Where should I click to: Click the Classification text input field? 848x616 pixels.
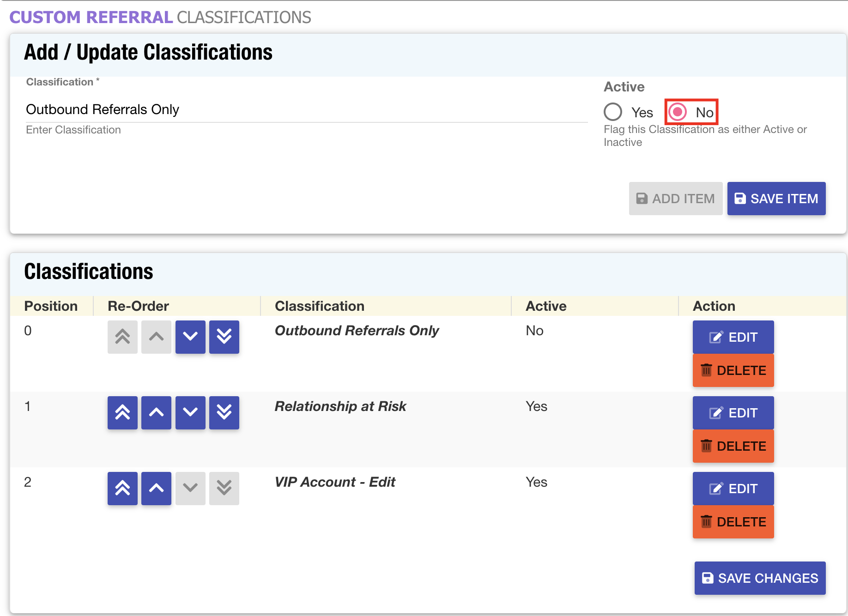(x=306, y=110)
